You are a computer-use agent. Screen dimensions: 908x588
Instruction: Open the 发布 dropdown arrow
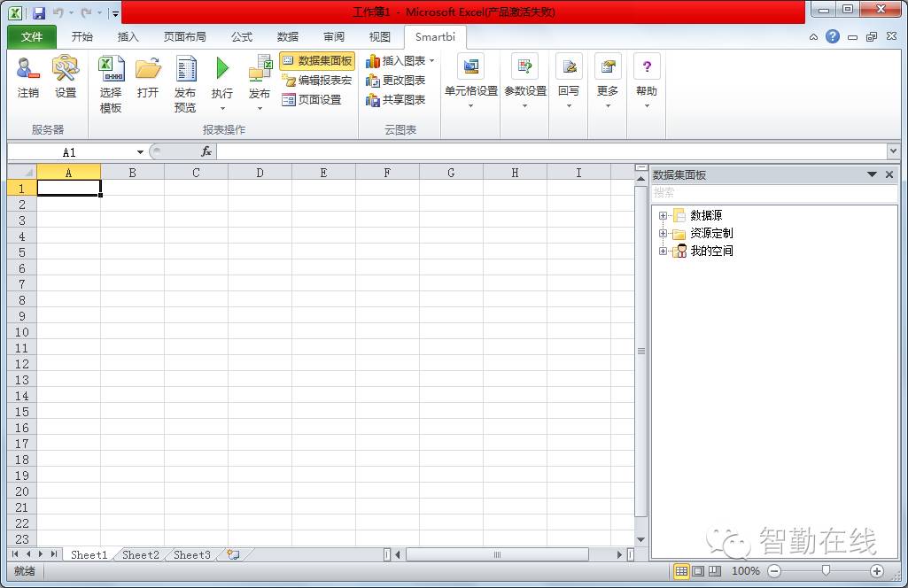tap(260, 108)
